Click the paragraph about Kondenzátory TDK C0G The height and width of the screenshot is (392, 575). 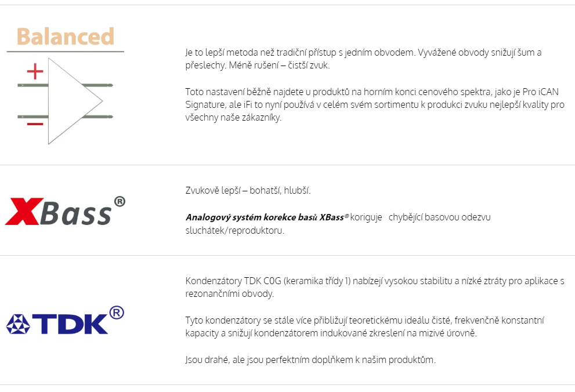click(375, 287)
